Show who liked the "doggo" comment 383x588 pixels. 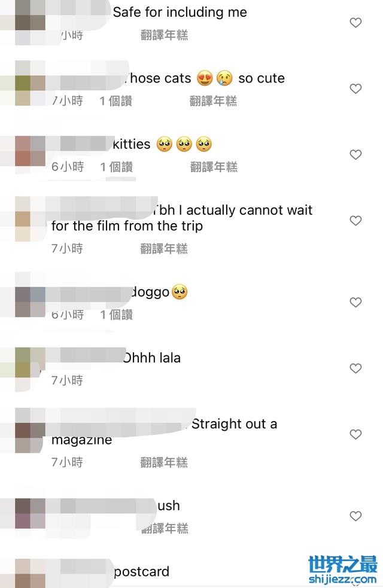(x=116, y=315)
